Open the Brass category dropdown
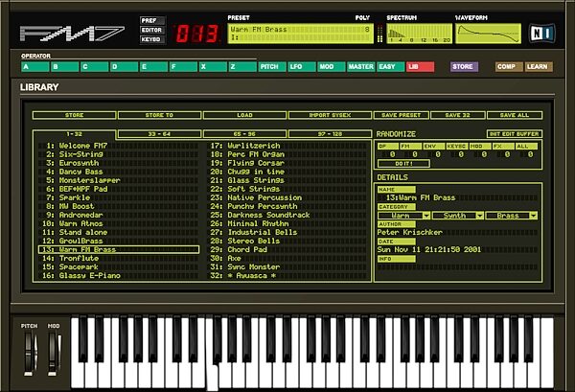Screen dimensions: 575x392 (512, 216)
